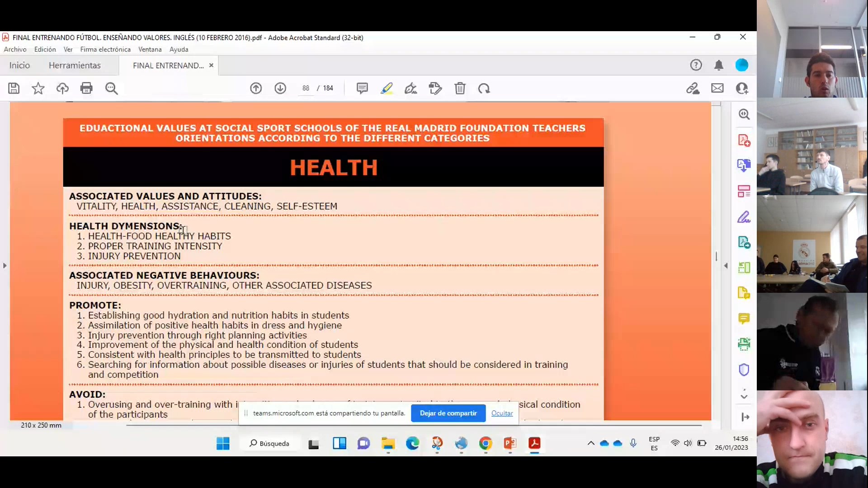Open the Export PDF tool in sidebar
This screenshot has width=868, height=488.
pos(744,165)
